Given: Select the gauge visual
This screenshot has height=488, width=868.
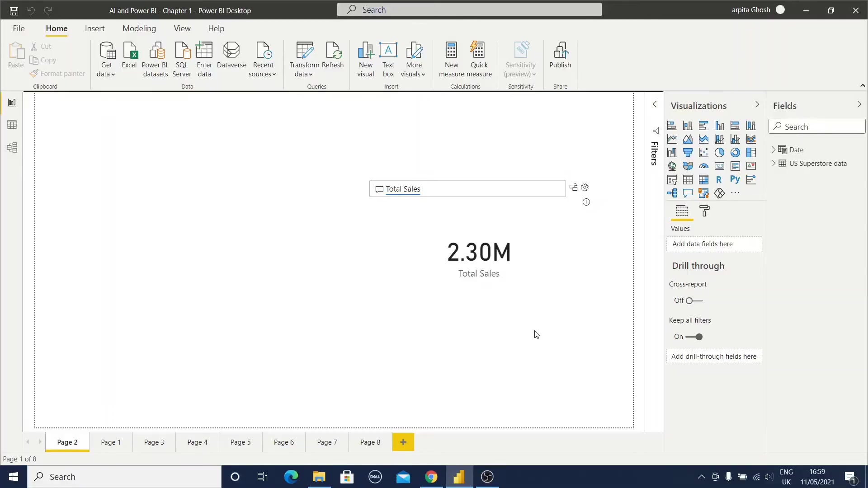Looking at the screenshot, I should click(703, 166).
